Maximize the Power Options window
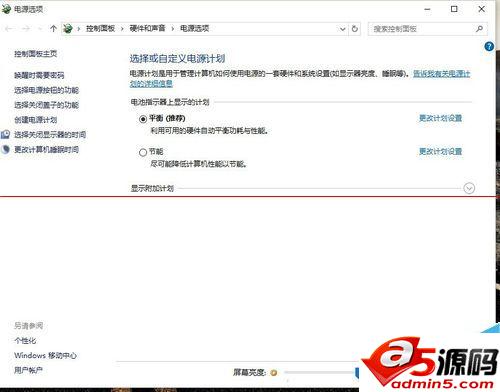500x392 pixels. tap(454, 9)
